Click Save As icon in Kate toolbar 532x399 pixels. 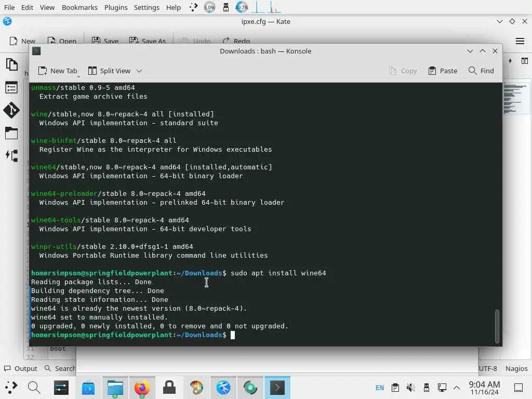tap(134, 41)
